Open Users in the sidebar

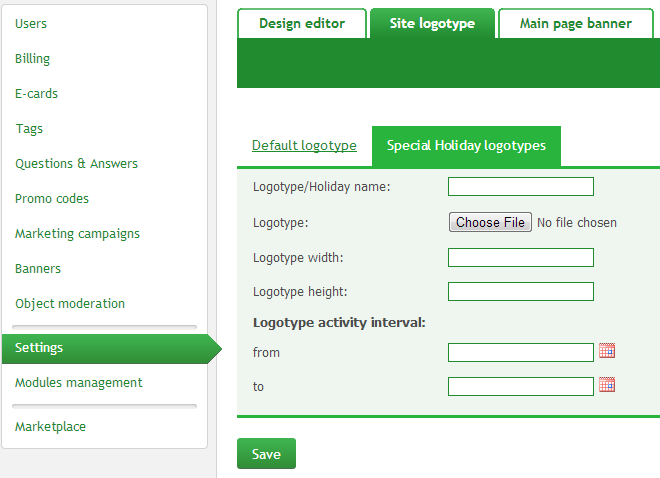[31, 24]
